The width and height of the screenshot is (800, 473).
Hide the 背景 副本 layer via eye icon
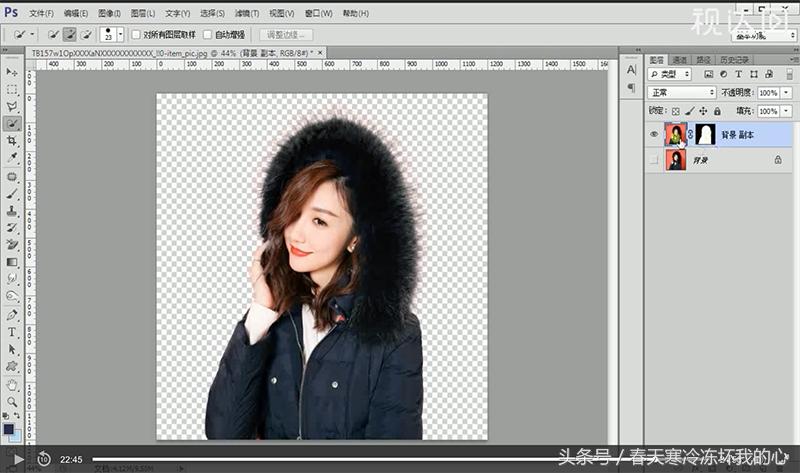click(654, 134)
